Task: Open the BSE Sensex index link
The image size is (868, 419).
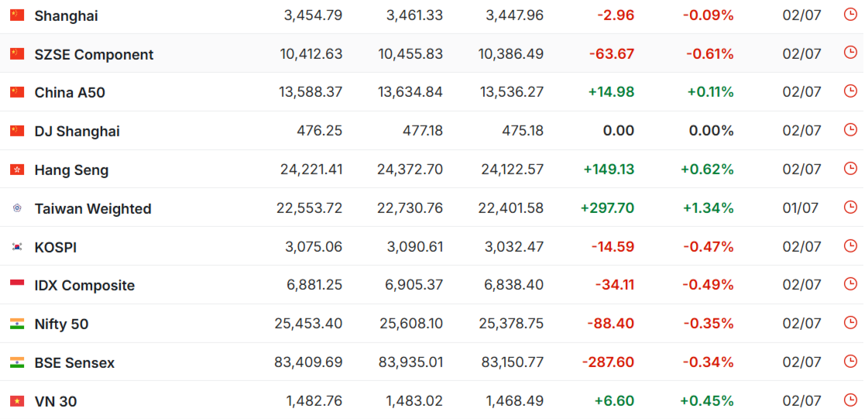Action: 75,363
